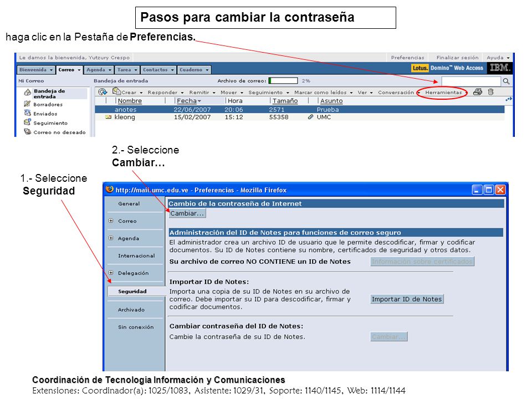Sort messages by Fecha column
This screenshot has width=532, height=399.
coord(188,101)
